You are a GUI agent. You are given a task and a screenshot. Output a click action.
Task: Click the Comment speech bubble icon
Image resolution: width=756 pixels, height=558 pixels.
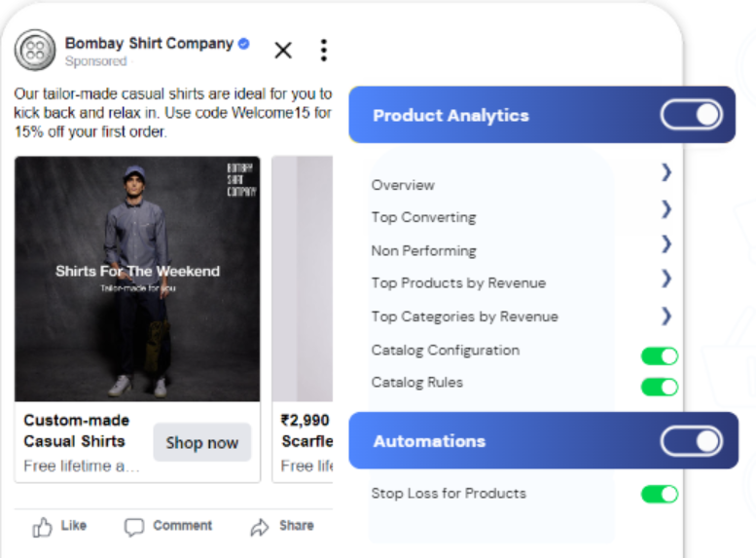[x=134, y=527]
